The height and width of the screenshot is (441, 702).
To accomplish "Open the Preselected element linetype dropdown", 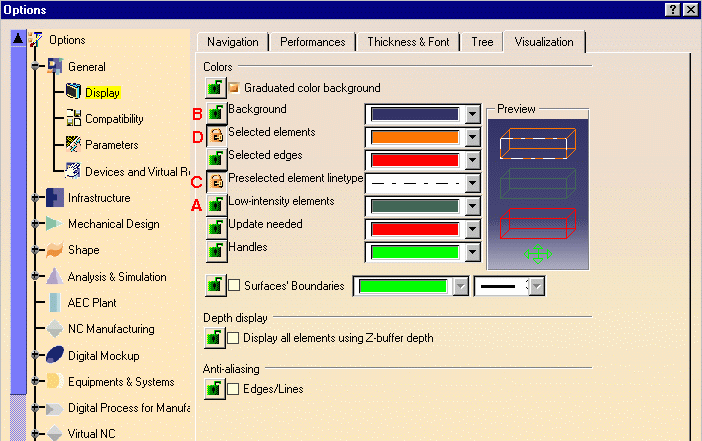I will (x=474, y=183).
